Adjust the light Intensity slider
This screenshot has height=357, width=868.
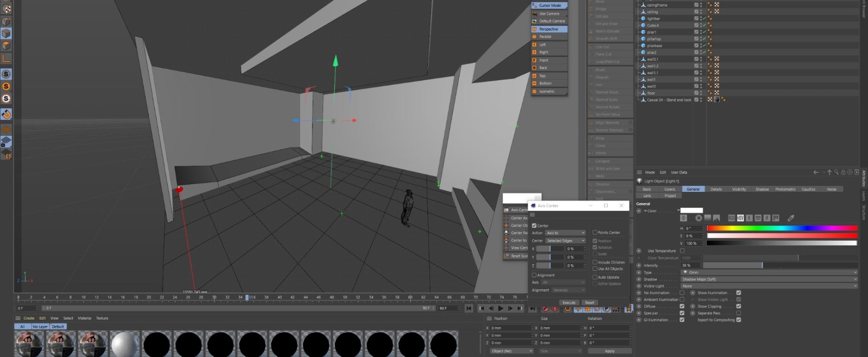coord(762,265)
